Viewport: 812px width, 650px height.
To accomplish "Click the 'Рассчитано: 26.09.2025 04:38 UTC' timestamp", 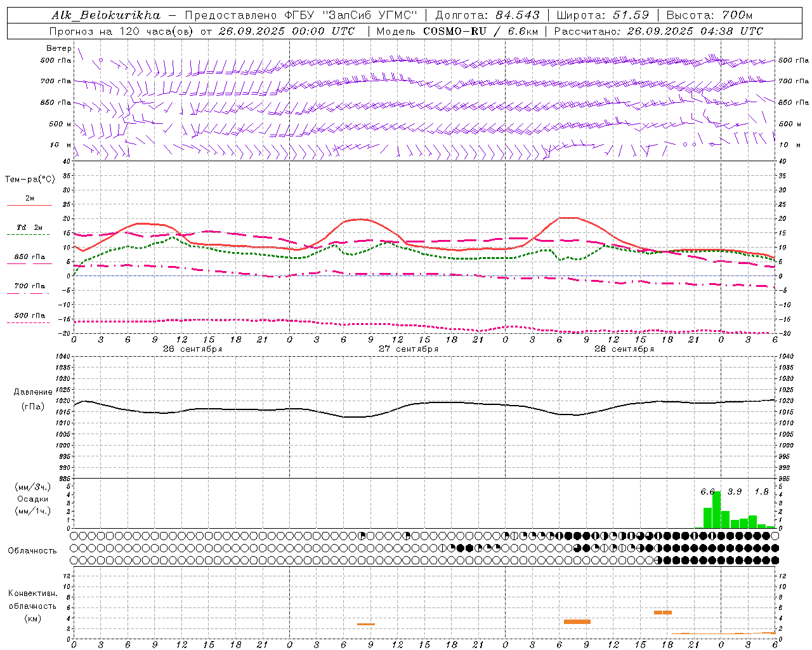I will (658, 31).
